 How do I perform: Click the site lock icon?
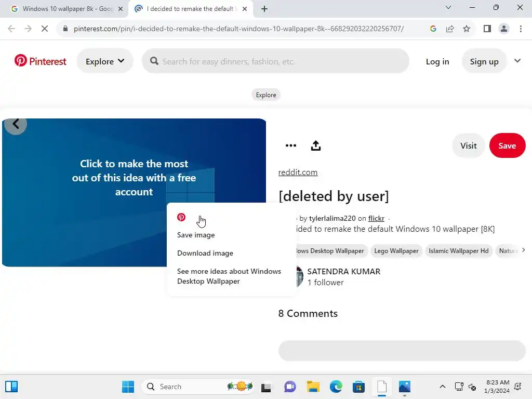click(65, 29)
